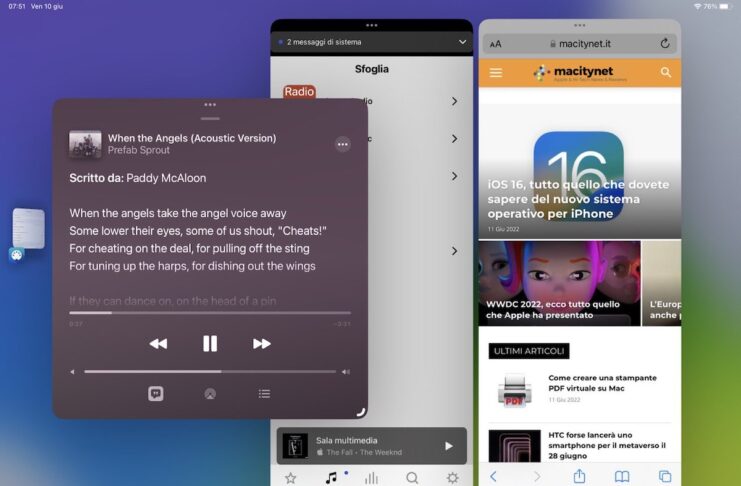Open the fourth Sfoglia row chevron
The height and width of the screenshot is (486, 741).
click(x=454, y=251)
